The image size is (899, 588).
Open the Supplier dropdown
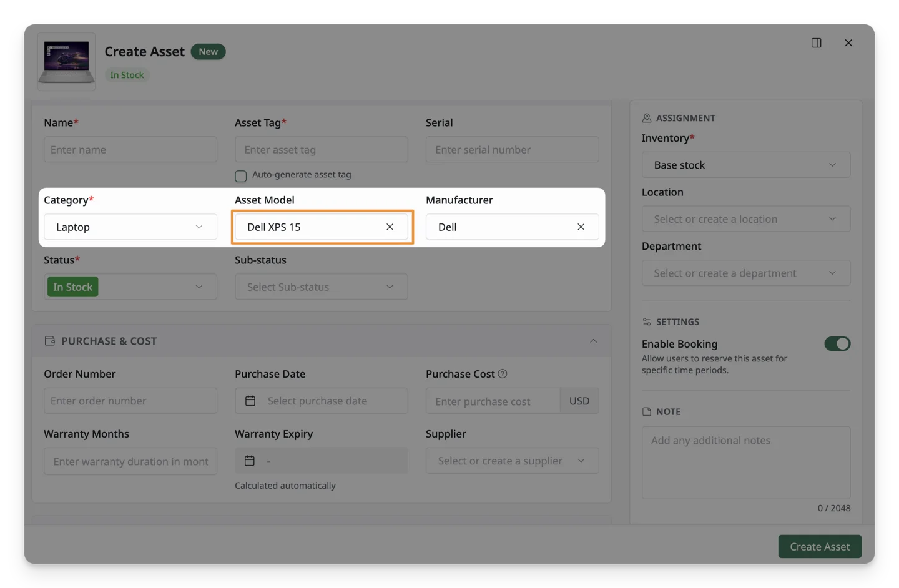513,461
